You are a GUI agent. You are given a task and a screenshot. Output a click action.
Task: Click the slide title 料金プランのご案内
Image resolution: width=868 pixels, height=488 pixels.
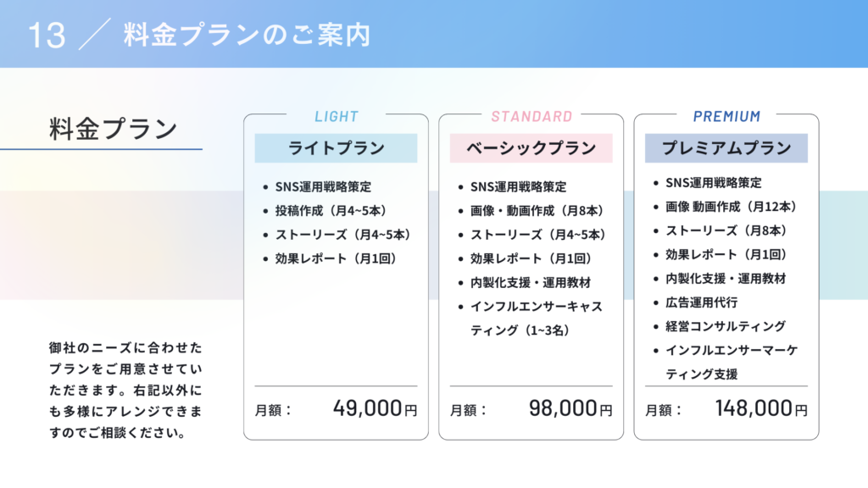point(247,35)
